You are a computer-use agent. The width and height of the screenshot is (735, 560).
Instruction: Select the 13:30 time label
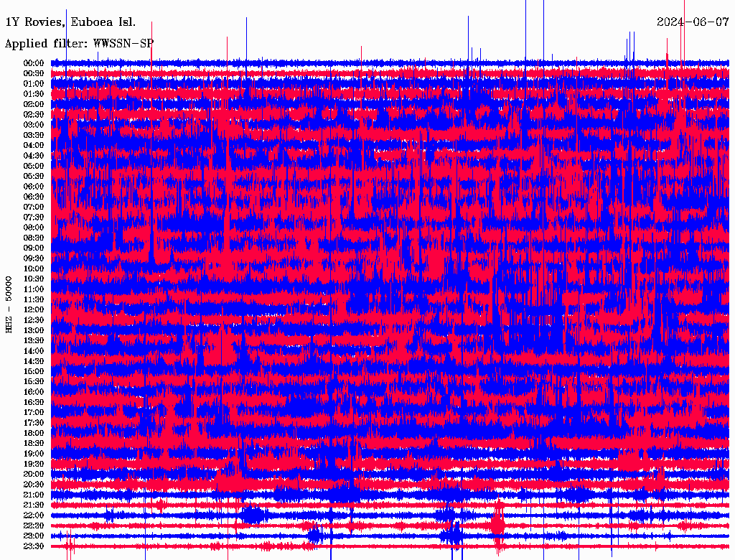[34, 340]
